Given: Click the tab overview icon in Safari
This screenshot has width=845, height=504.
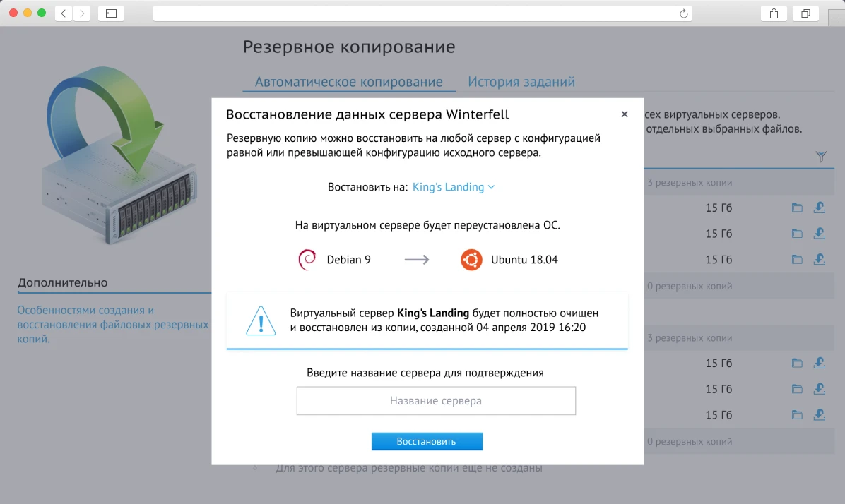Looking at the screenshot, I should (805, 12).
